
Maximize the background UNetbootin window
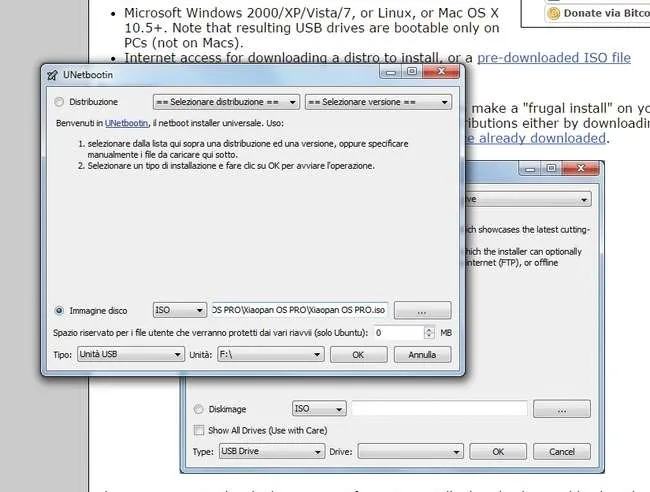pos(551,169)
